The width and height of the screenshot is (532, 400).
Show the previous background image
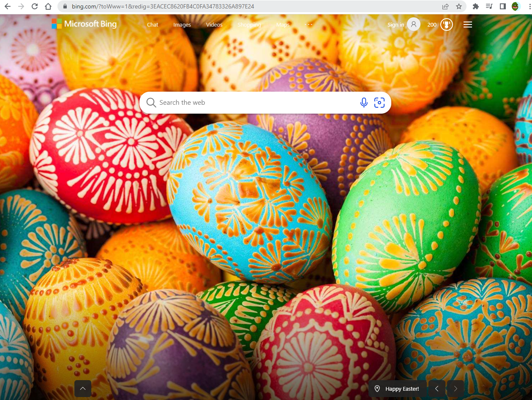tap(437, 389)
